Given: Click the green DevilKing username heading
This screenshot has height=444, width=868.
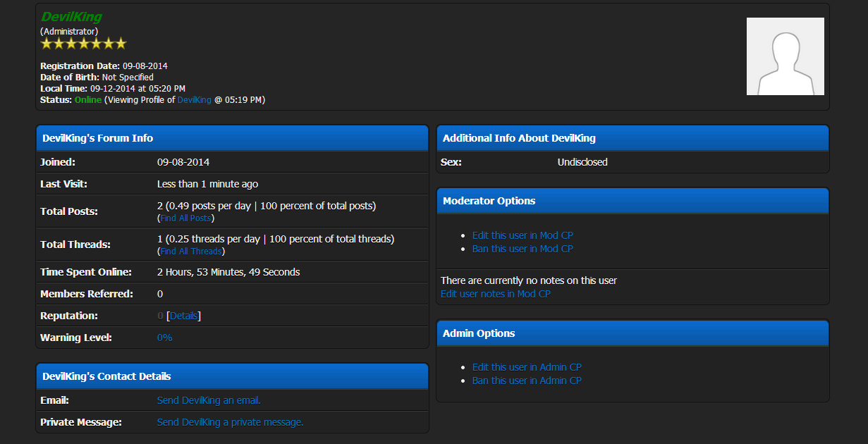Looking at the screenshot, I should (71, 17).
